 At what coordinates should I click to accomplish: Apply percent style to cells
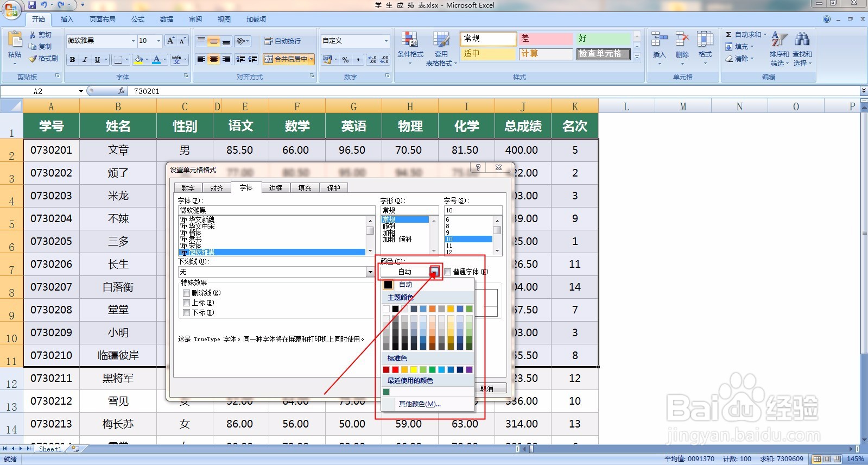pyautogui.click(x=345, y=60)
